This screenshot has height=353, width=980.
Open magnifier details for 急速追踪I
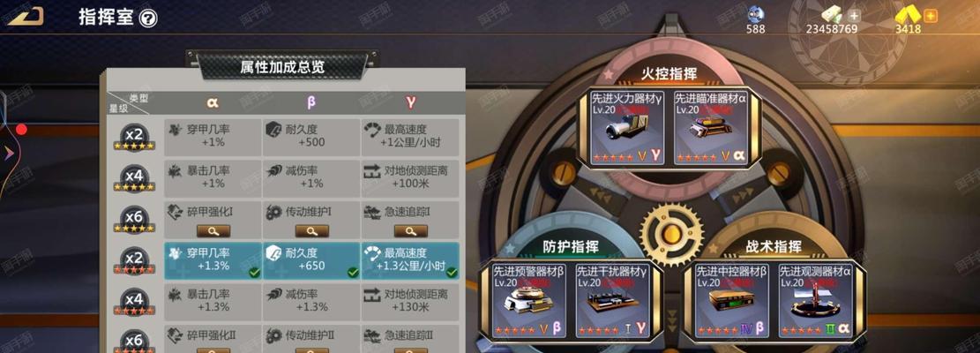(411, 231)
